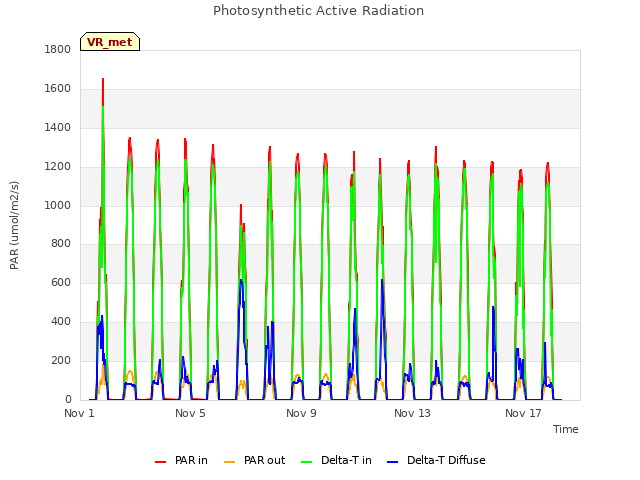640x480 pixels.
Task: Click the tallest red PAR in peak above 1600
Action: pyautogui.click(x=103, y=80)
